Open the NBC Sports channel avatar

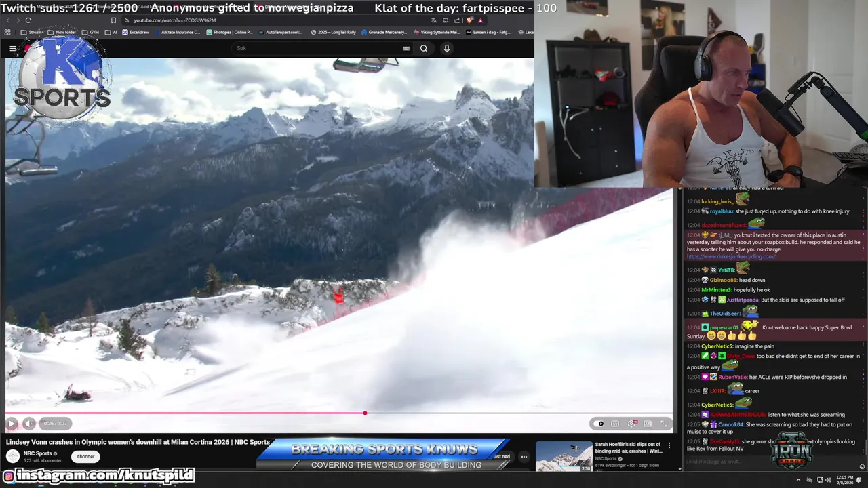tap(13, 456)
